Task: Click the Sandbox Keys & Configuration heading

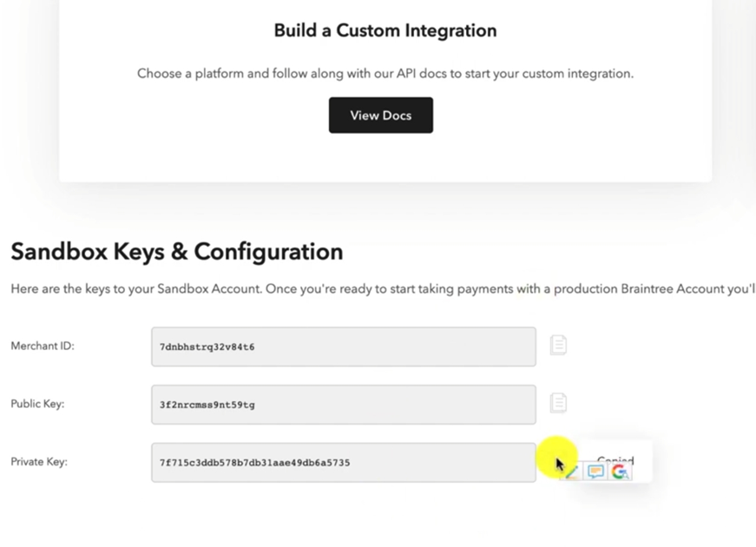Action: point(176,252)
